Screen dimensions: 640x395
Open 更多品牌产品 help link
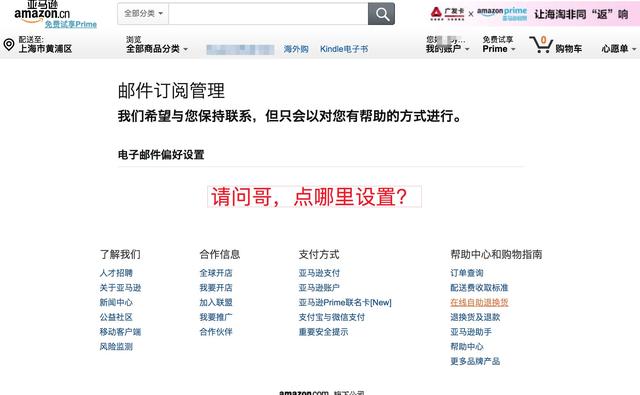click(475, 361)
